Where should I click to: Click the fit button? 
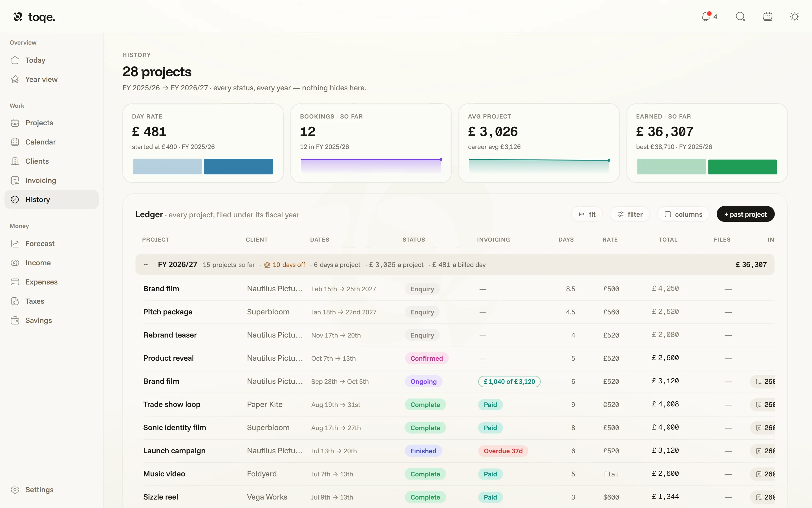coord(587,214)
